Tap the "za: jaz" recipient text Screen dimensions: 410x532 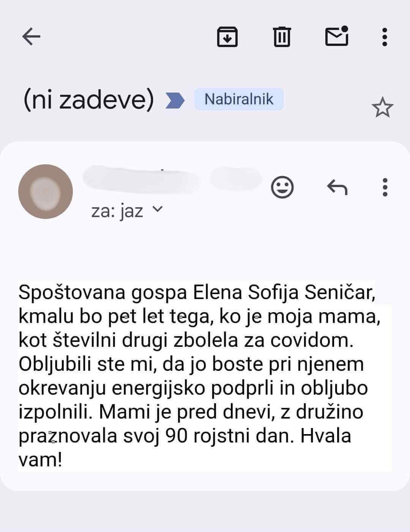click(117, 211)
